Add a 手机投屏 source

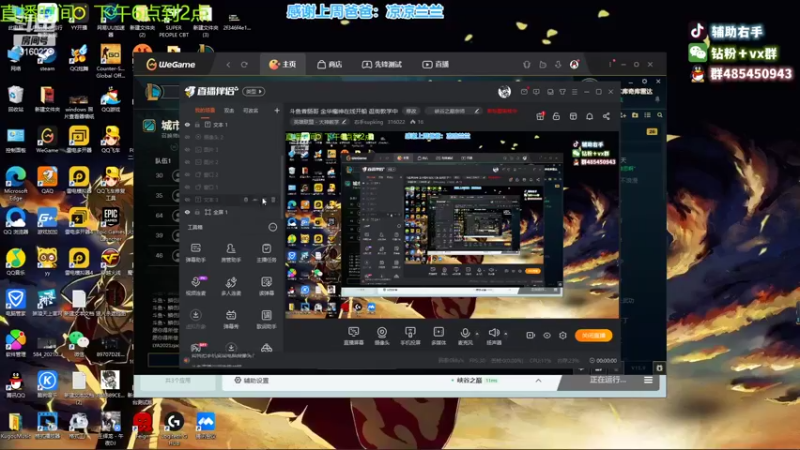410,336
